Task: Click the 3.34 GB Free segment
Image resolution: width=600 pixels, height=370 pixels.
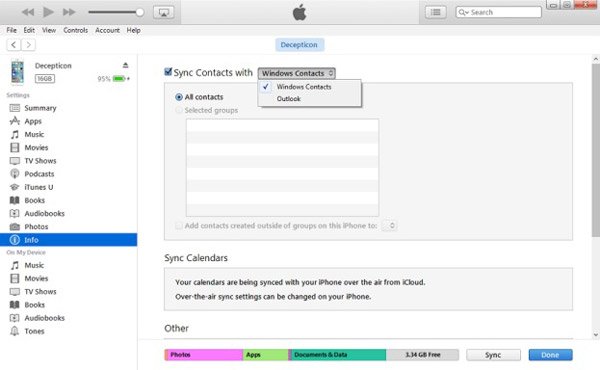Action: pos(422,355)
